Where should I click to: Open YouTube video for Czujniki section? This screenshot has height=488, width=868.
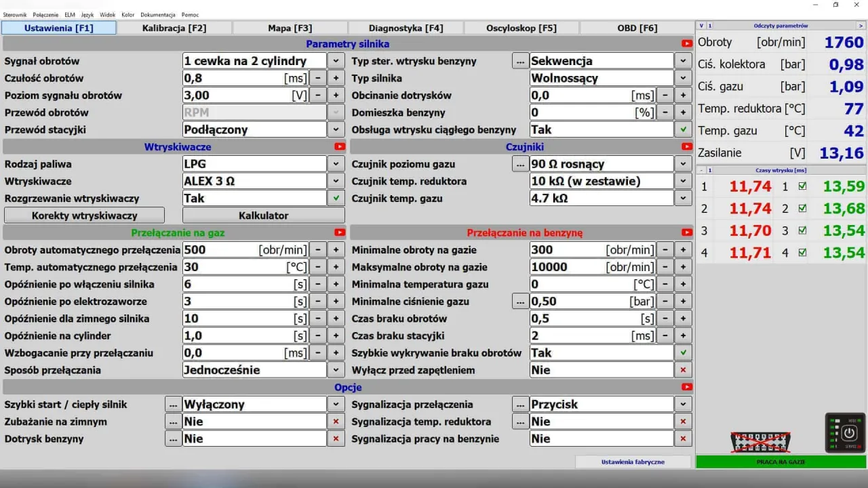point(687,146)
